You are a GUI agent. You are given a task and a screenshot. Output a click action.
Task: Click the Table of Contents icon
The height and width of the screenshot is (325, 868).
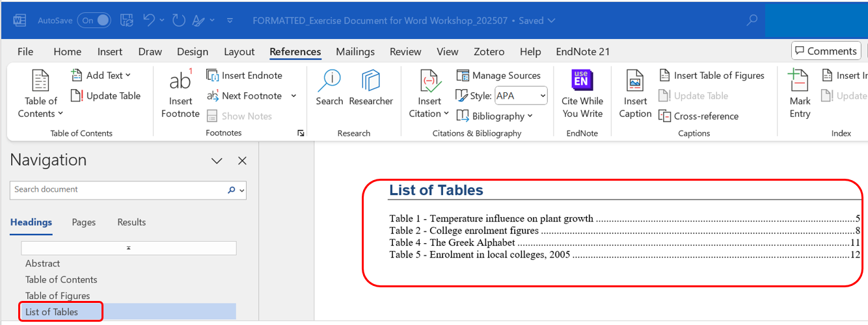tap(41, 81)
